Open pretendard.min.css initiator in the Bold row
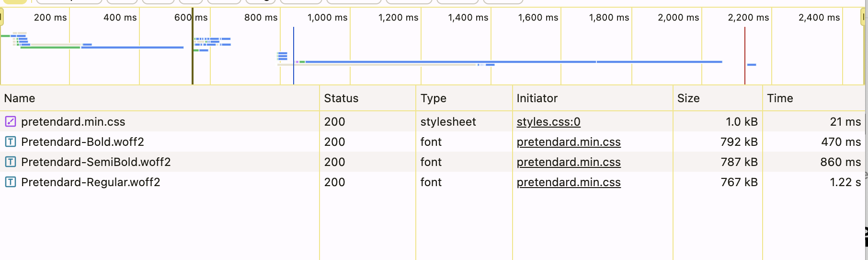Image resolution: width=868 pixels, height=260 pixels. click(x=569, y=142)
